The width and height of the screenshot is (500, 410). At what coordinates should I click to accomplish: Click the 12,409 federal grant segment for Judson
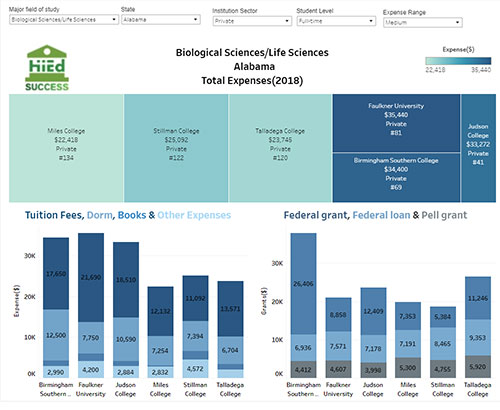coord(373,311)
